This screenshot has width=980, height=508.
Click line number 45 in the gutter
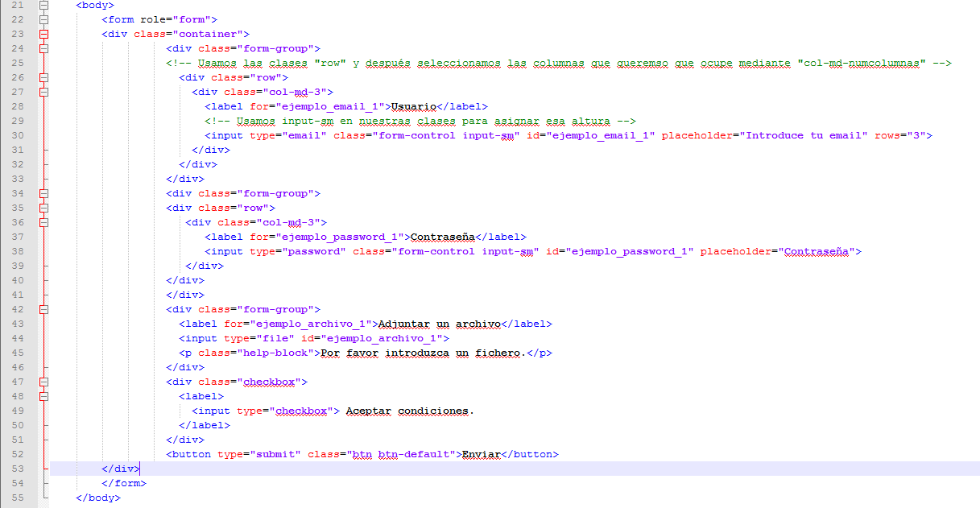point(19,353)
